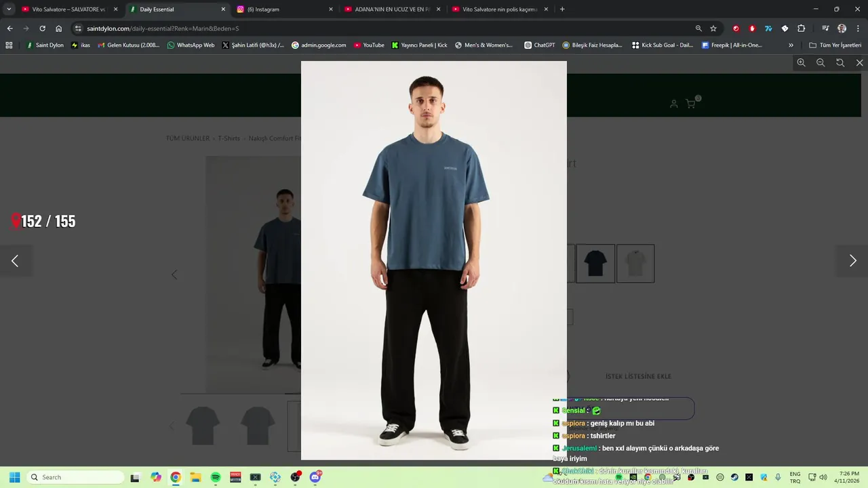Open the Gelen Kutusu bookmark

point(129,45)
